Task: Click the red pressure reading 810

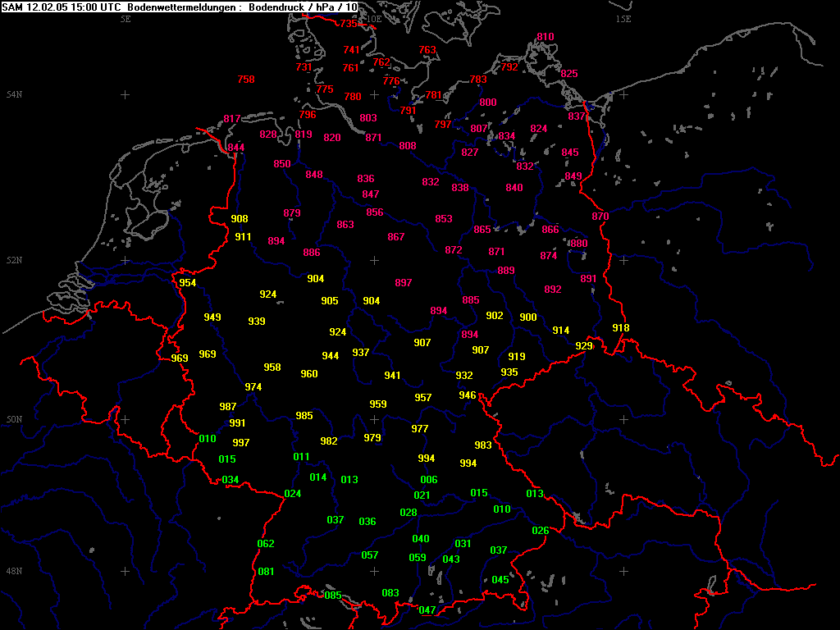Action: [x=546, y=37]
